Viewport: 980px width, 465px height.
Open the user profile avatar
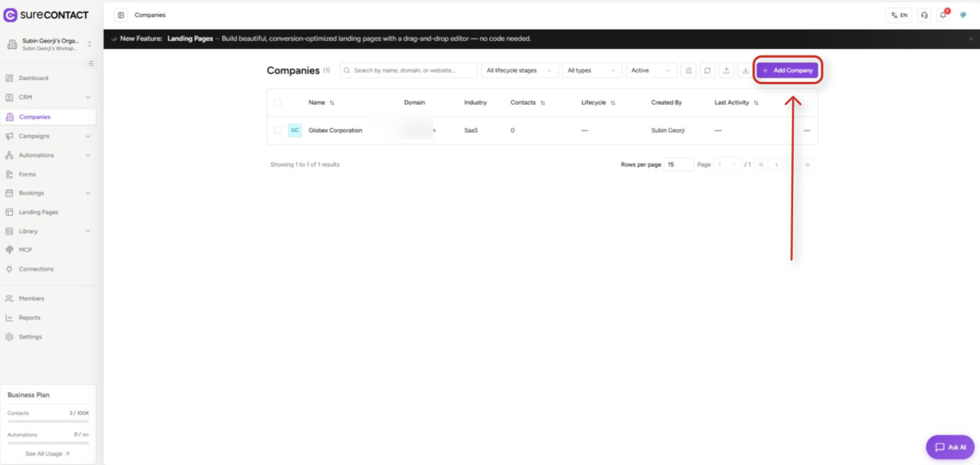tap(963, 15)
